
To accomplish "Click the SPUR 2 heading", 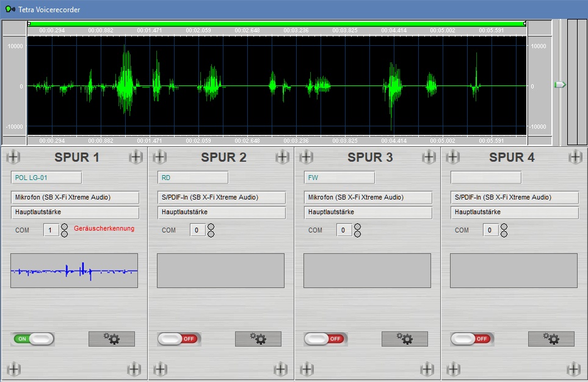I will (224, 157).
